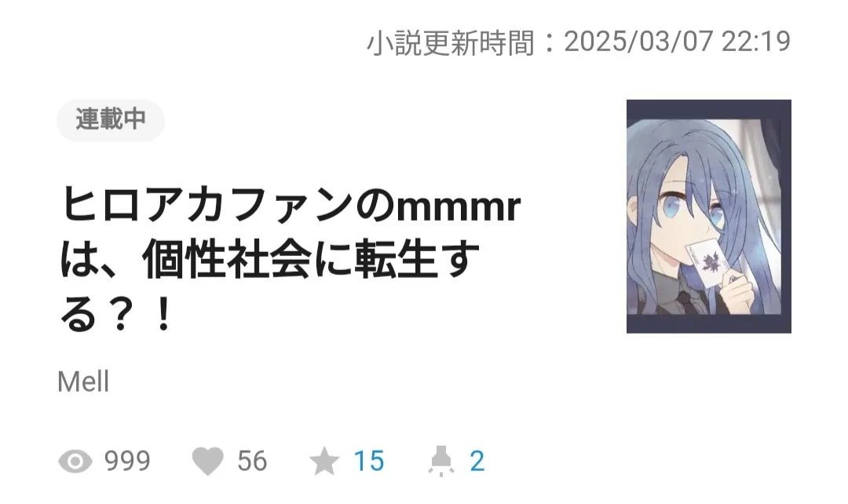Select the 2025/03/07 date text

coord(638,42)
